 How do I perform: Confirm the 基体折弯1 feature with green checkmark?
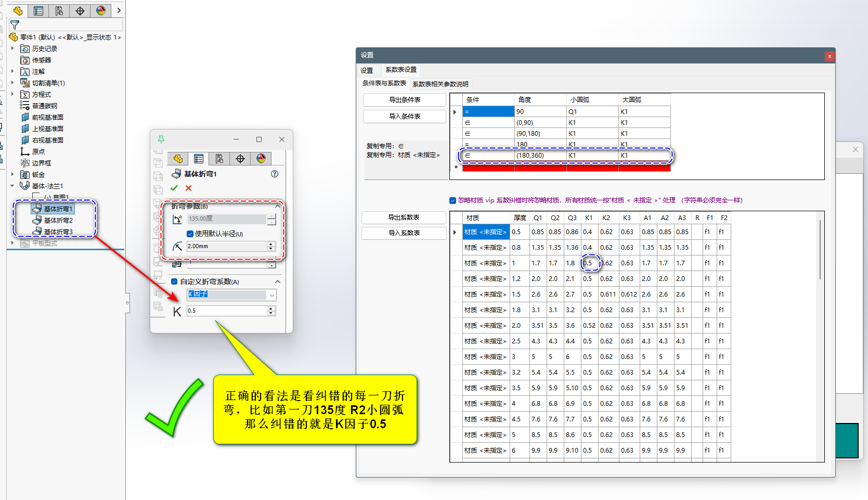175,188
